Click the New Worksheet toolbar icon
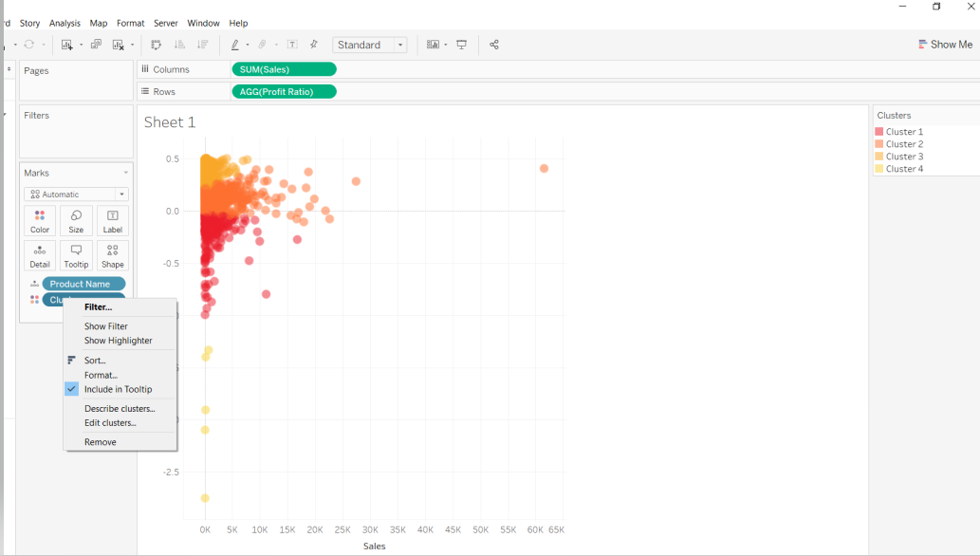This screenshot has width=980, height=556. coord(66,45)
